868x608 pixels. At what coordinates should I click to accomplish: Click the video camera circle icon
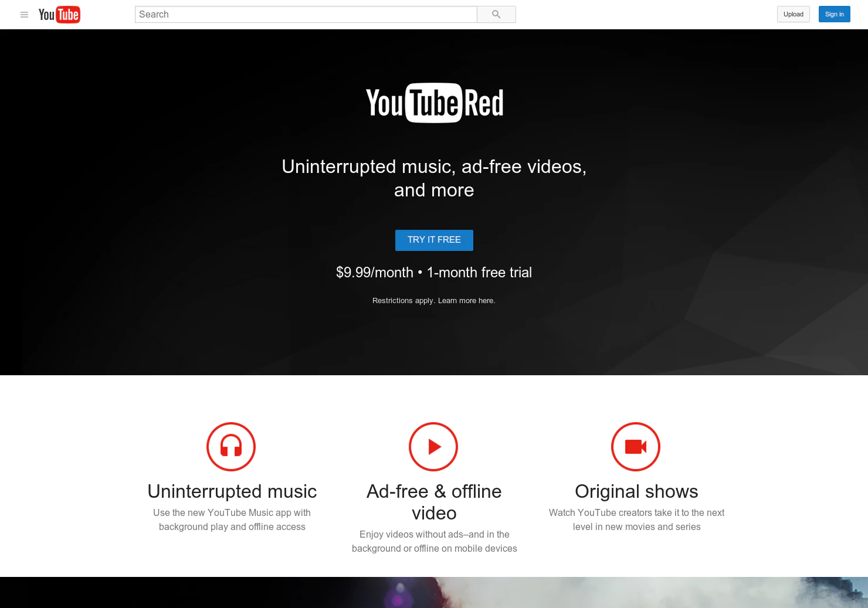point(636,447)
